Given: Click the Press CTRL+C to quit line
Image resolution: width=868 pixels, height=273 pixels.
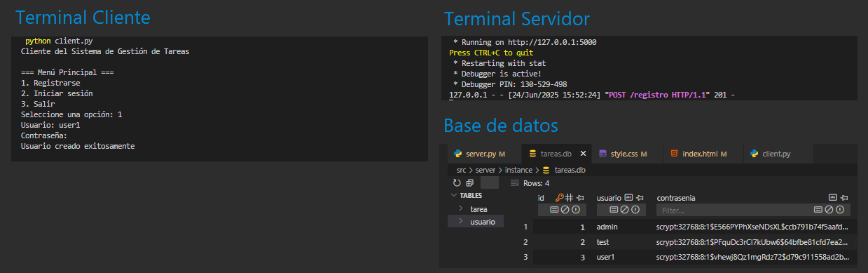Looking at the screenshot, I should pyautogui.click(x=491, y=53).
